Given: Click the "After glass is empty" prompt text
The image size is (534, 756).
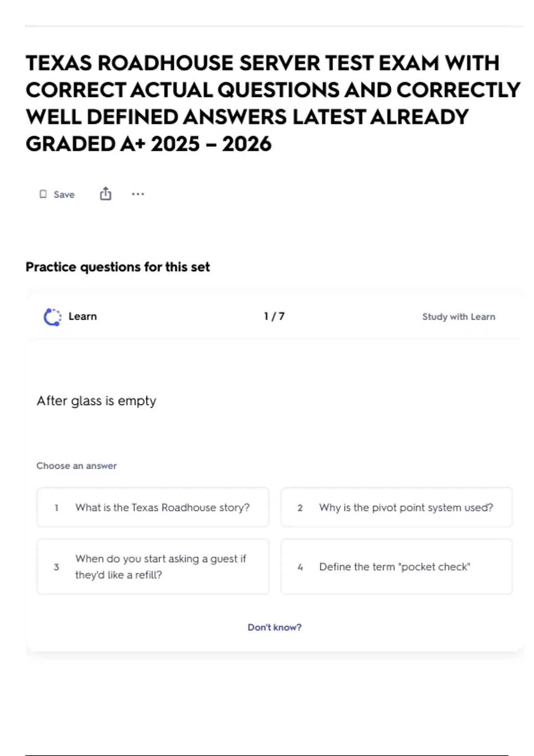Looking at the screenshot, I should [x=97, y=401].
